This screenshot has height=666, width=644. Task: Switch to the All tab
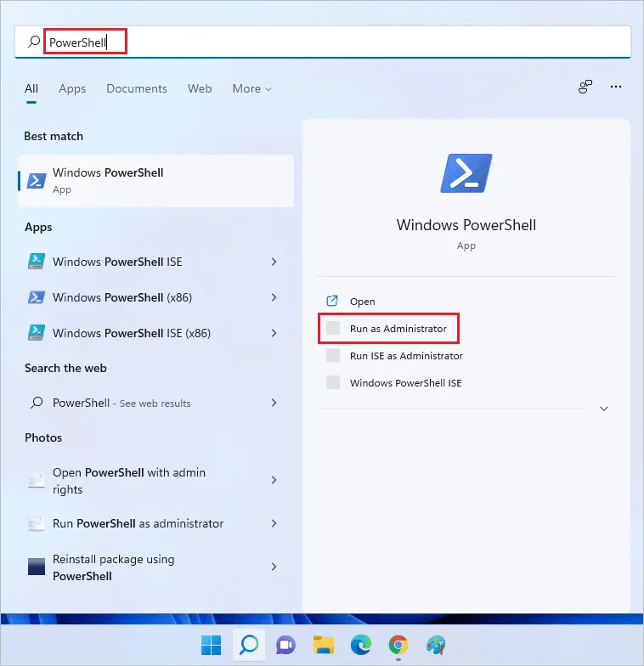[x=31, y=88]
